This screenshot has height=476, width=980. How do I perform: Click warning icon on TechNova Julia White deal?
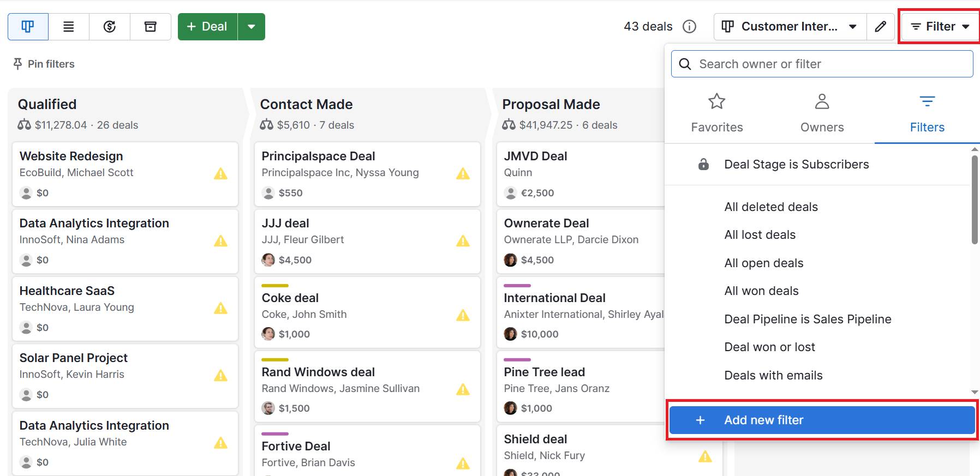220,443
